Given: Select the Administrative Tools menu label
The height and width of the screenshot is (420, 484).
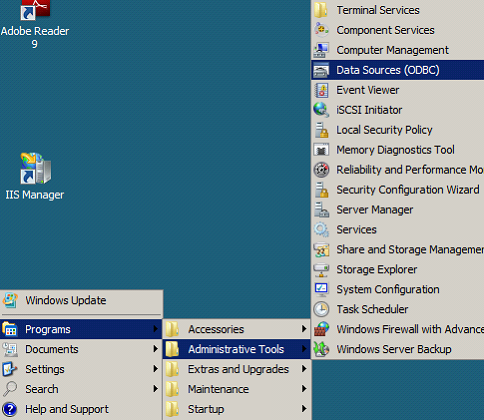Looking at the screenshot, I should pos(236,349).
